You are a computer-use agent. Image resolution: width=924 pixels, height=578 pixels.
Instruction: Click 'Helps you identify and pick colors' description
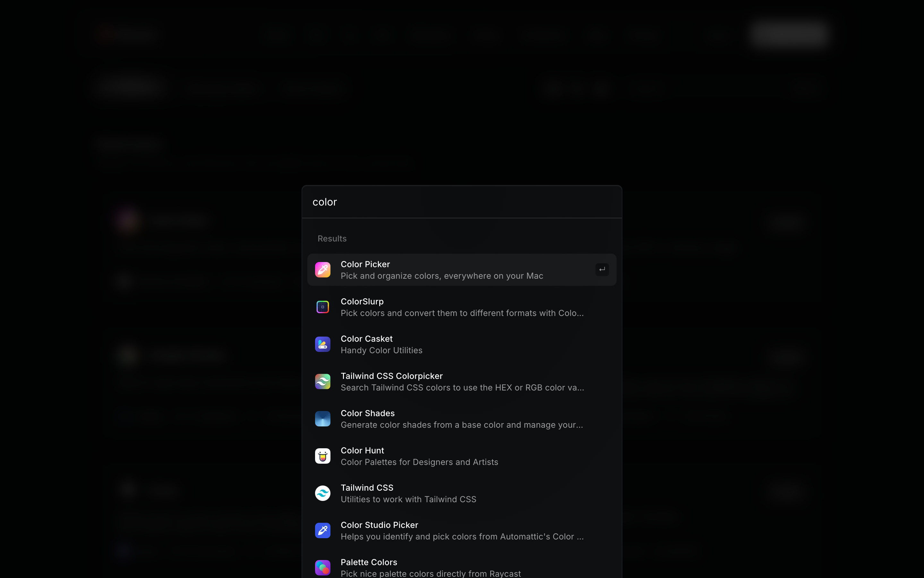[x=462, y=537]
